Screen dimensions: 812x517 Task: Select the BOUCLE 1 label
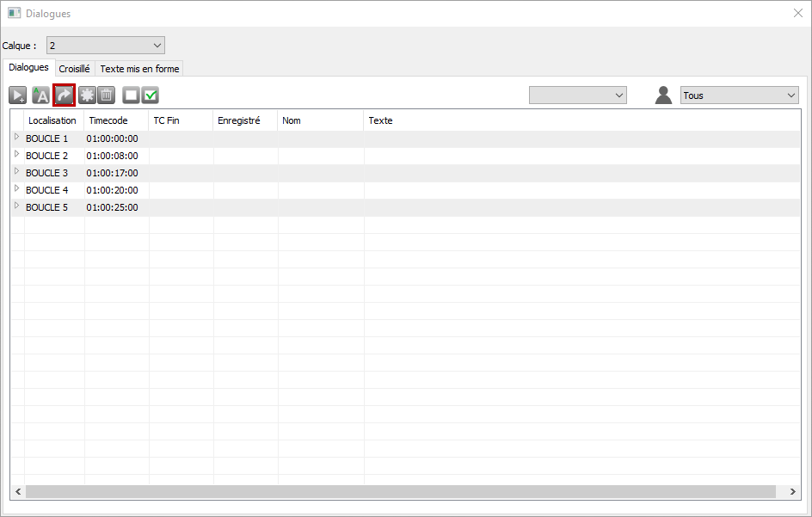point(46,138)
